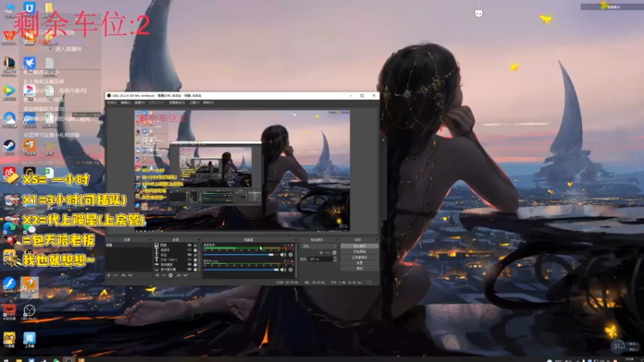Click the 设置 settings button in Controls
This screenshot has height=362, width=644.
click(360, 263)
